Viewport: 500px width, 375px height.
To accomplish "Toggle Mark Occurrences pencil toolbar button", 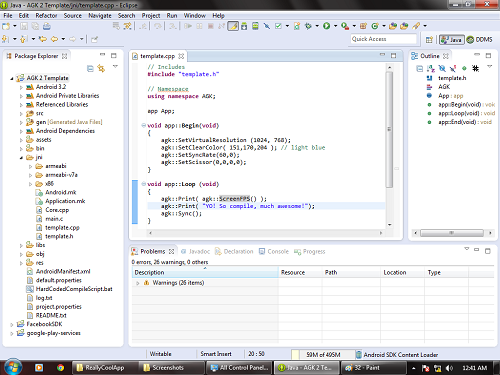I will 233,26.
